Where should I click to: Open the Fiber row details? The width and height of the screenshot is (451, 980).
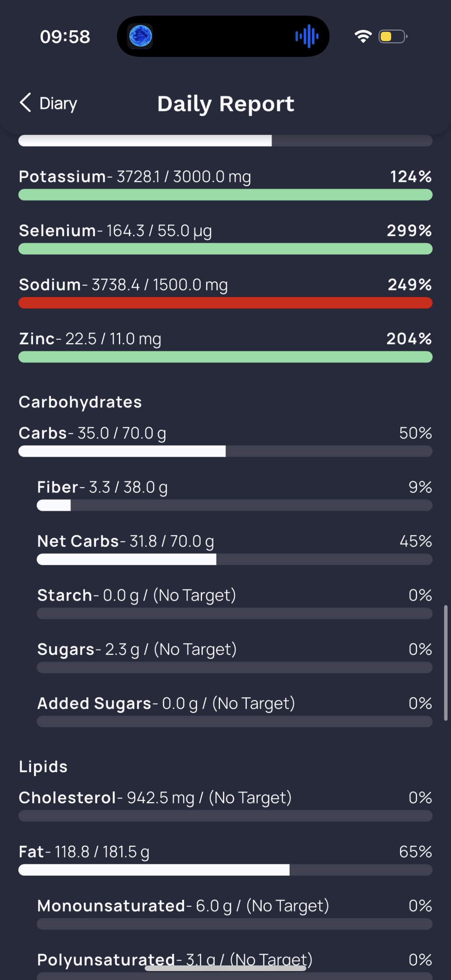tap(234, 495)
